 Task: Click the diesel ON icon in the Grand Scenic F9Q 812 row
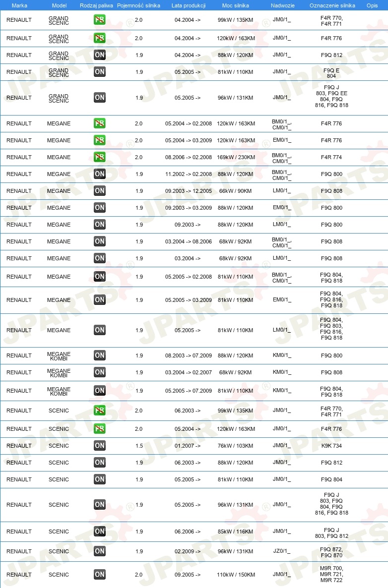pos(99,55)
